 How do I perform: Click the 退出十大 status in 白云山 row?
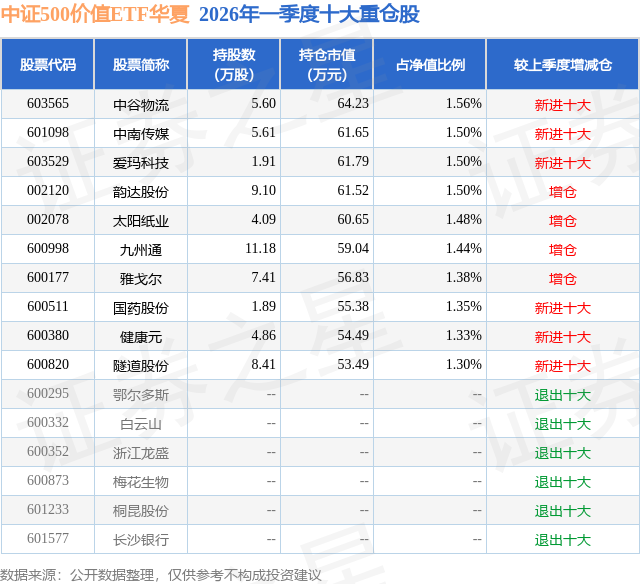tap(563, 424)
